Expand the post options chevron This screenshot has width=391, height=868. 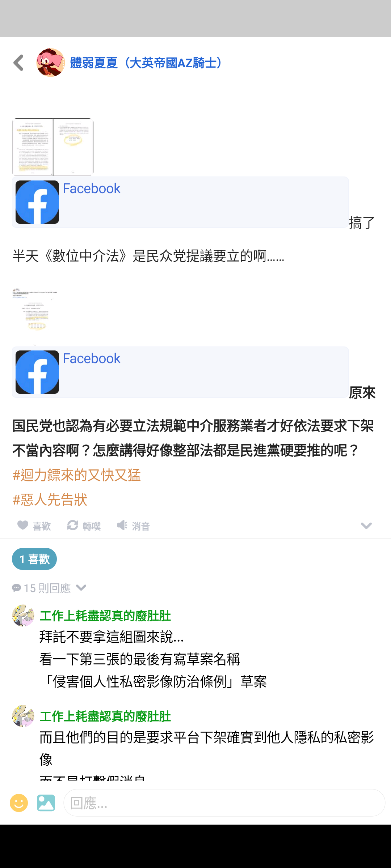366,526
